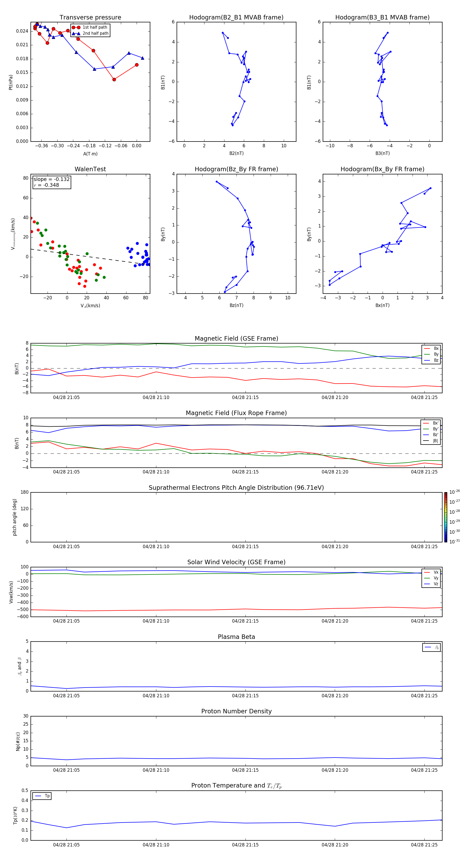Click 'Hodogram(B3_B1 MVAB frame)' title
The height and width of the screenshot is (868, 473).
(382, 18)
